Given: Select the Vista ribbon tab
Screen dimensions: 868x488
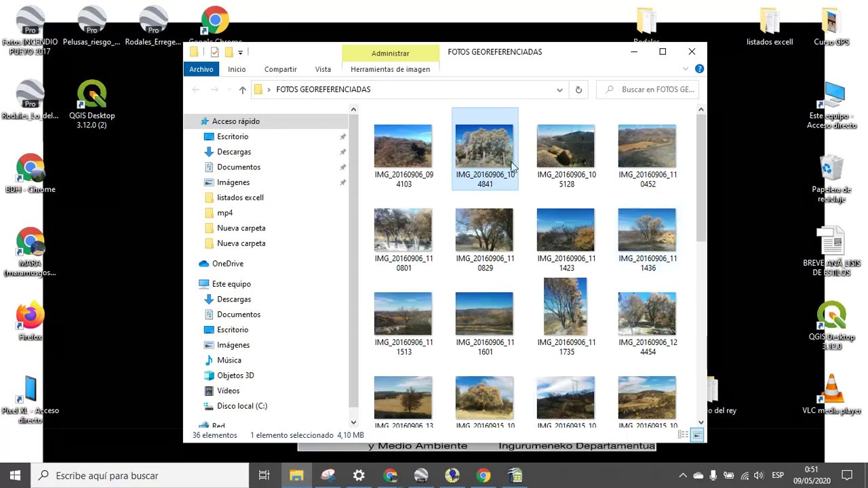Looking at the screenshot, I should point(323,69).
